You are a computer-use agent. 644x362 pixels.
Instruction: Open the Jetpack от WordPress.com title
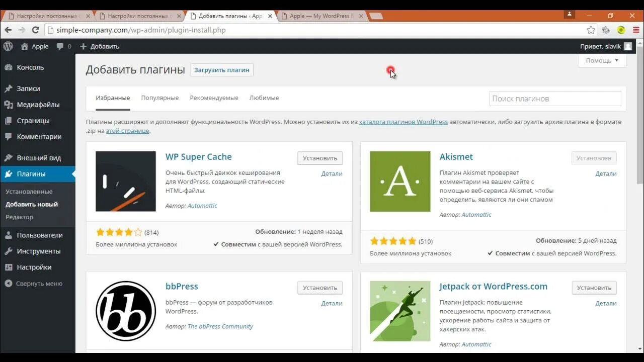point(494,286)
